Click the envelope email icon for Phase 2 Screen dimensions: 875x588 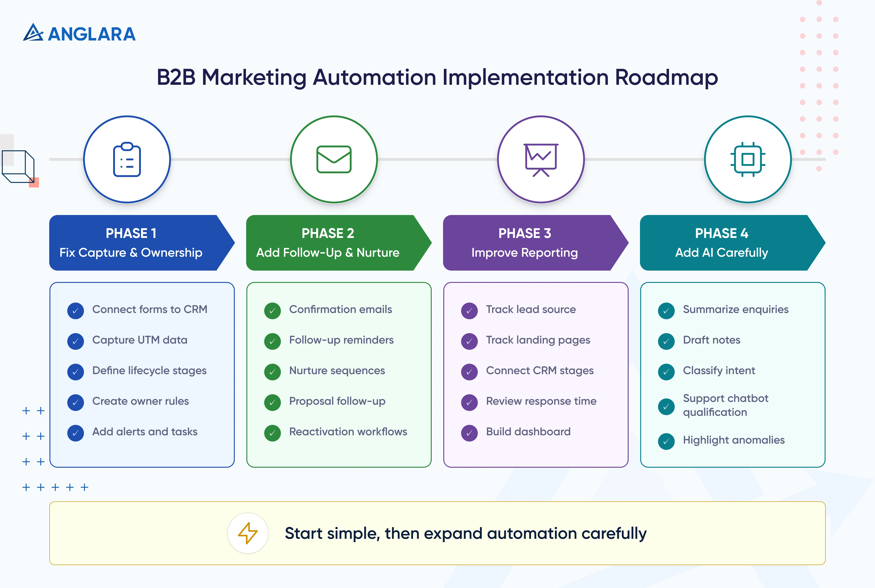tap(334, 159)
